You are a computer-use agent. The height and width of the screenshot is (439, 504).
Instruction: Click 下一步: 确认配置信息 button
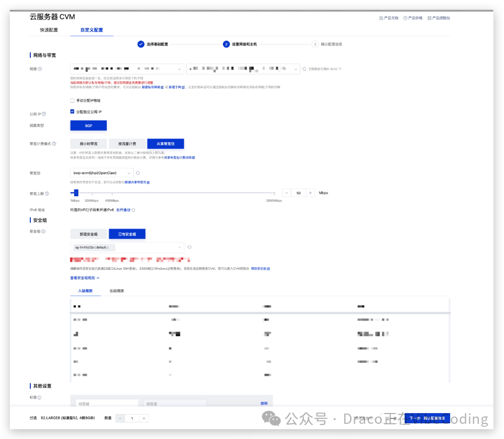click(x=427, y=418)
